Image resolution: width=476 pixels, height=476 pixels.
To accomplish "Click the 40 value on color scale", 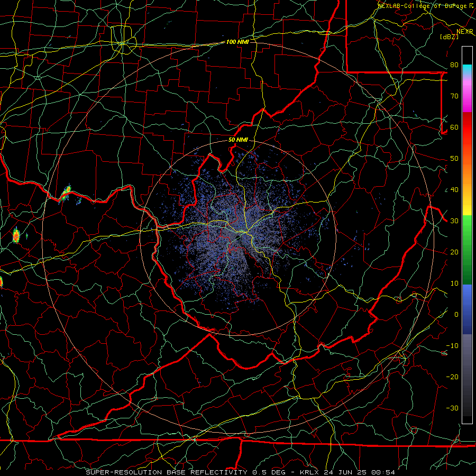I will (x=454, y=190).
